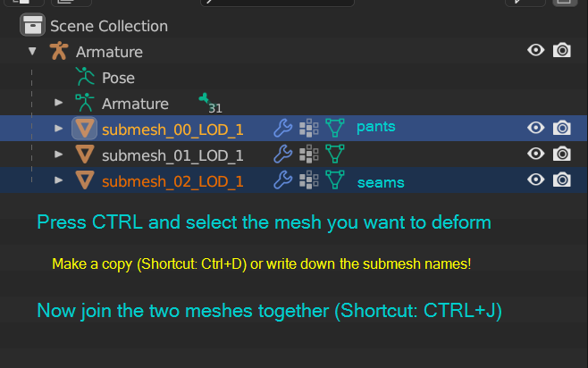The image size is (588, 368).
Task: Click the green Armature data icon
Action: point(85,103)
